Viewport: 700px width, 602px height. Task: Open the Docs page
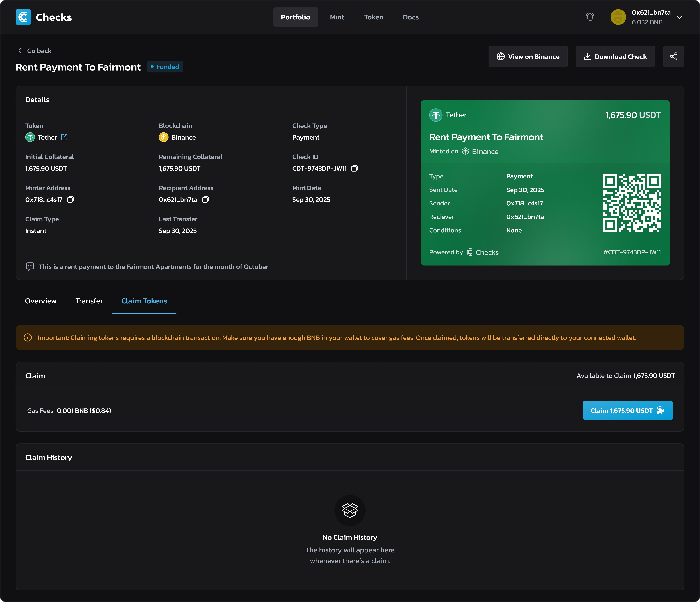point(411,17)
